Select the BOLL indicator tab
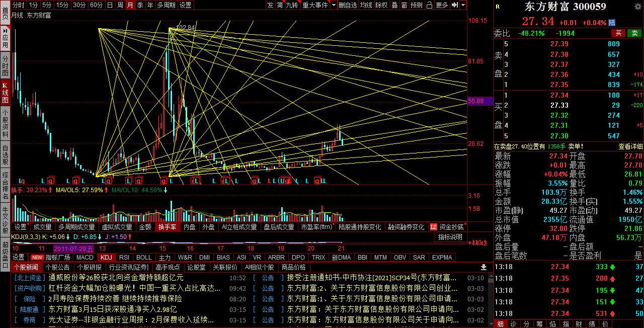Screen dimensions: 644x328 coord(144,257)
